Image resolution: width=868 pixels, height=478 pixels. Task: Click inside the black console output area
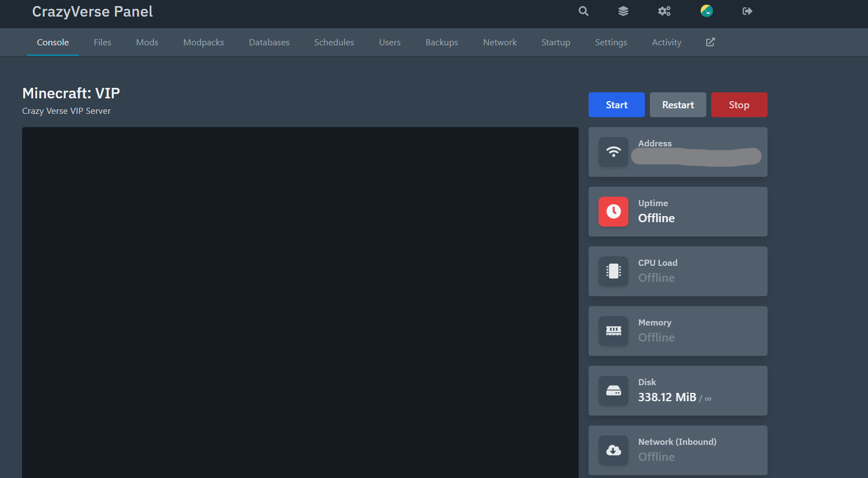tap(300, 302)
